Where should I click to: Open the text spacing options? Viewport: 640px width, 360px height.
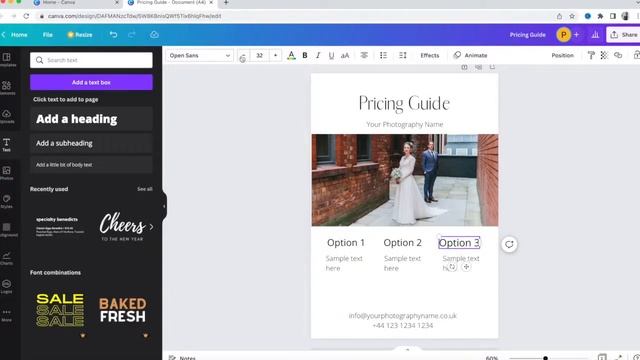[403, 55]
